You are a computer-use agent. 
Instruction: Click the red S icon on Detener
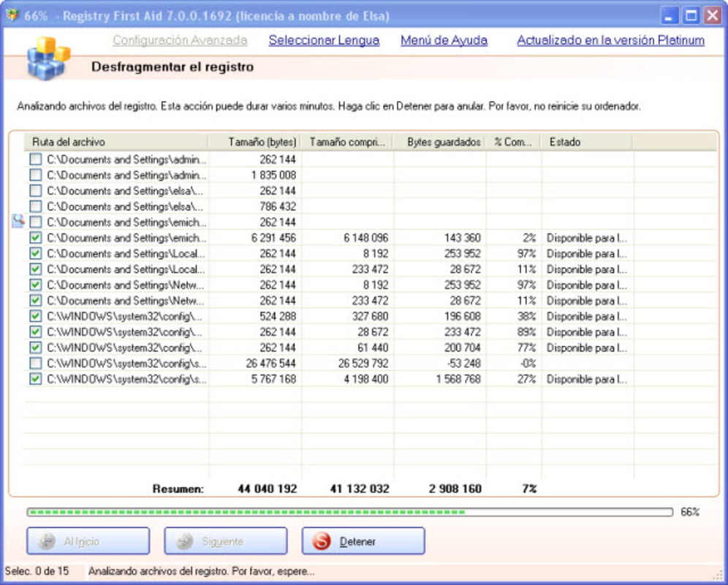click(322, 541)
